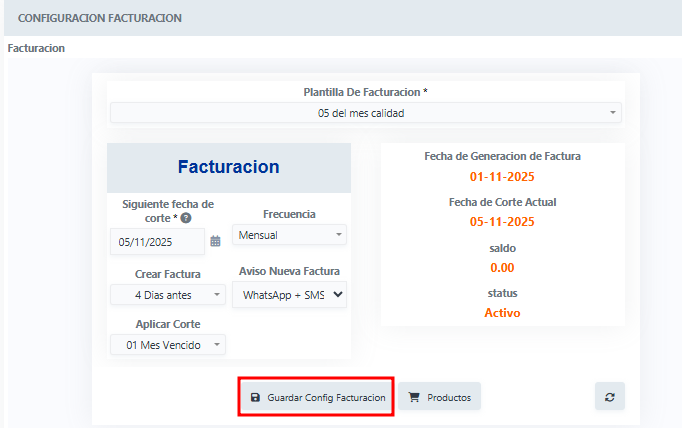Open the Productos button

click(x=440, y=398)
